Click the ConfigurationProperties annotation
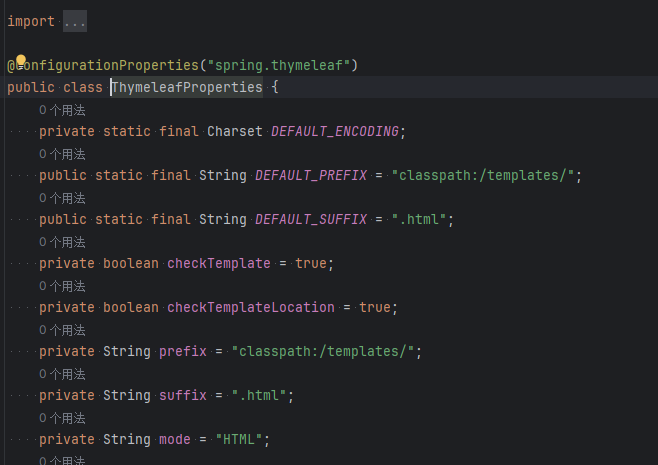Viewport: 658px width, 465px height. point(103,65)
